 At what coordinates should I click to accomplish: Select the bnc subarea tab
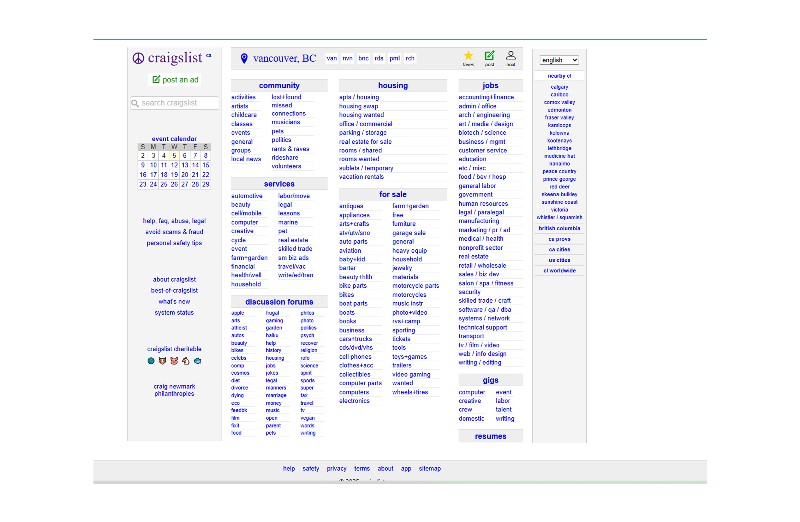(x=363, y=58)
